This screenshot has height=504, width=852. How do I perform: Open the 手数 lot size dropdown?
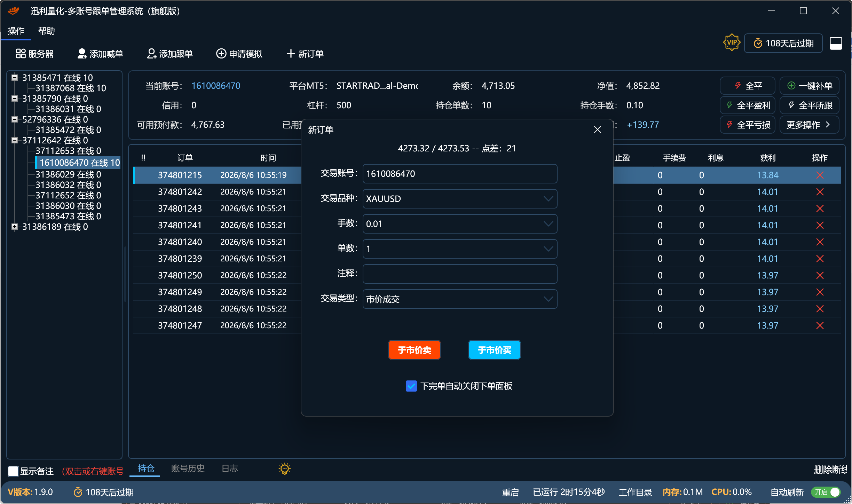pyautogui.click(x=460, y=224)
